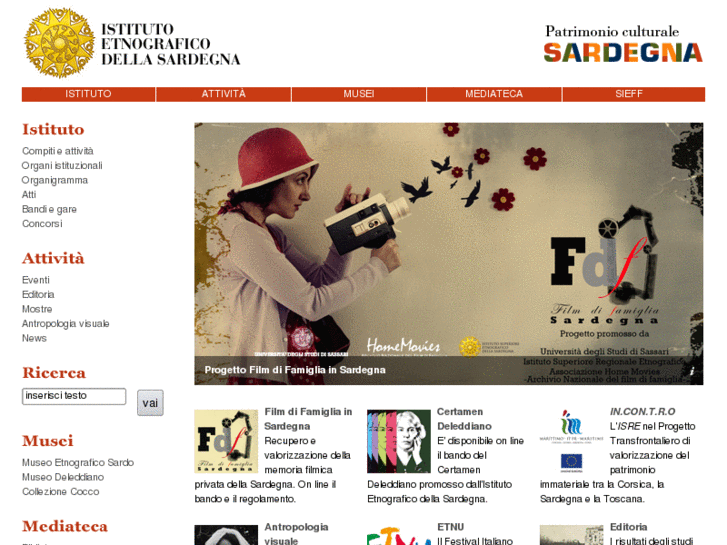Viewport: 727px width, 545px height.
Task: Open the MEDIATECA menu tab
Action: (494, 94)
